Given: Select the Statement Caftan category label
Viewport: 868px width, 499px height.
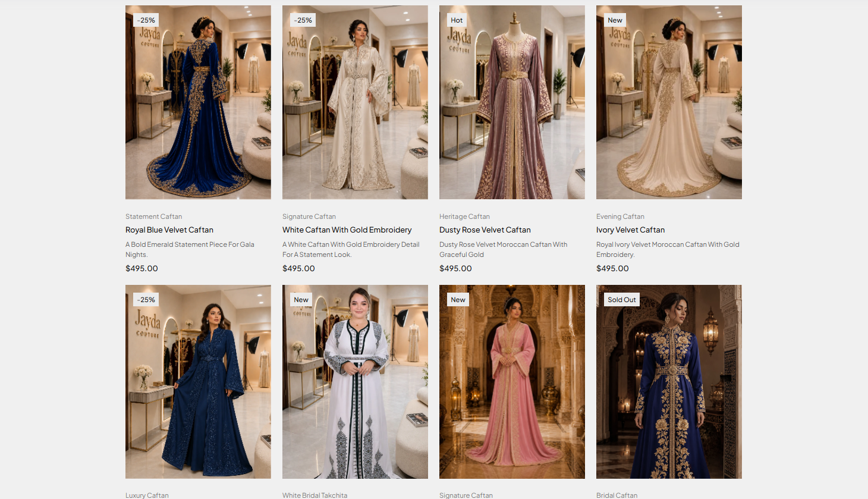Looking at the screenshot, I should pyautogui.click(x=154, y=216).
